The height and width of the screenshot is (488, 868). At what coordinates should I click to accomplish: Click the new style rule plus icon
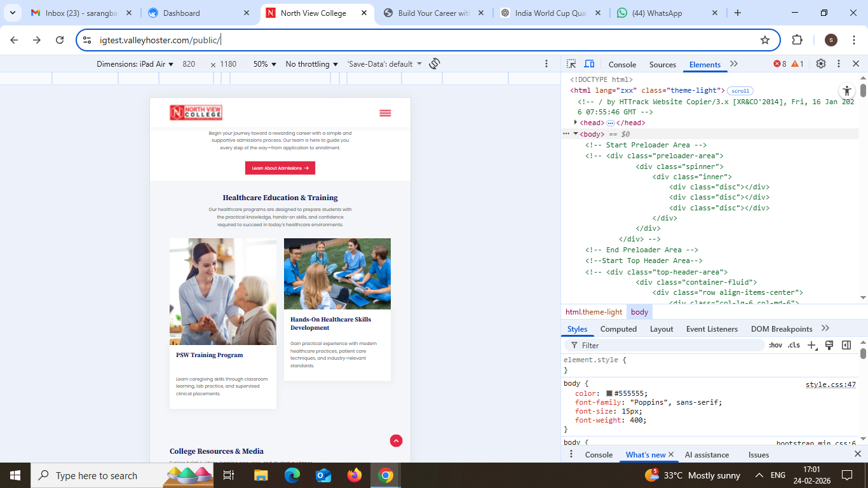(811, 345)
